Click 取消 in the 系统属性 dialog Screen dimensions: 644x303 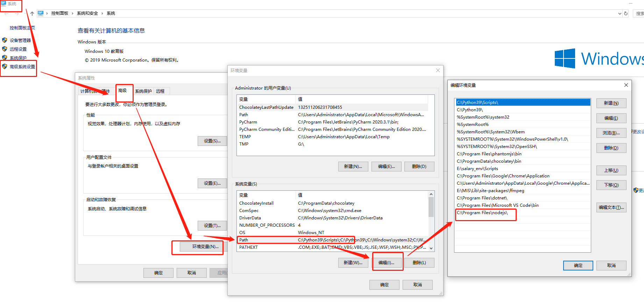192,273
